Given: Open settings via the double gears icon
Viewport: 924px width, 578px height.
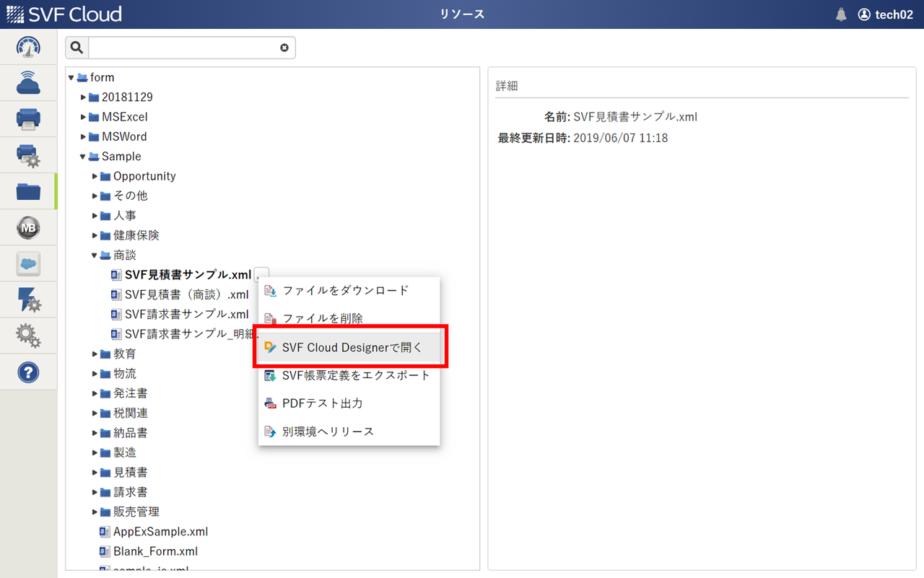Looking at the screenshot, I should 28,335.
